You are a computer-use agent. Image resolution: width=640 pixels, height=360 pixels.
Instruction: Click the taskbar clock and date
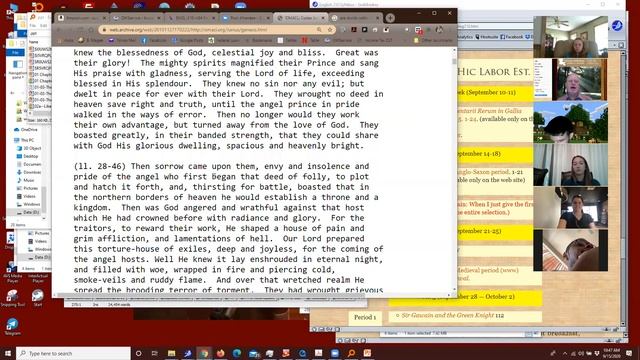612,353
